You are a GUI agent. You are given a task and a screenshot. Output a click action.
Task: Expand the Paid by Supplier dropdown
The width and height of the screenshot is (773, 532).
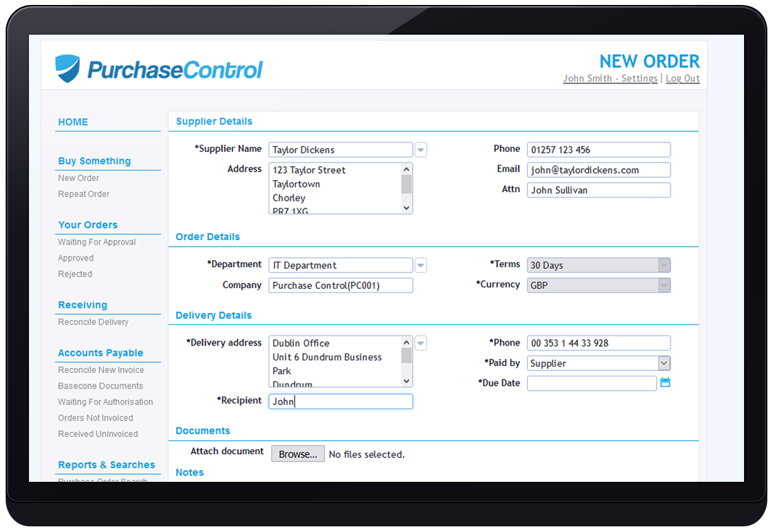click(664, 363)
